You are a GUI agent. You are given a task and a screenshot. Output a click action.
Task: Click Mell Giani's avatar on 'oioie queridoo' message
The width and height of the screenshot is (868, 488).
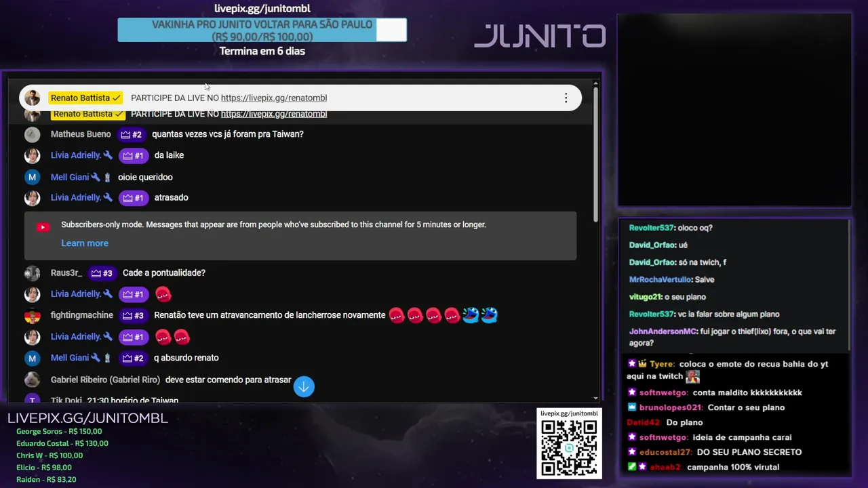[32, 178]
